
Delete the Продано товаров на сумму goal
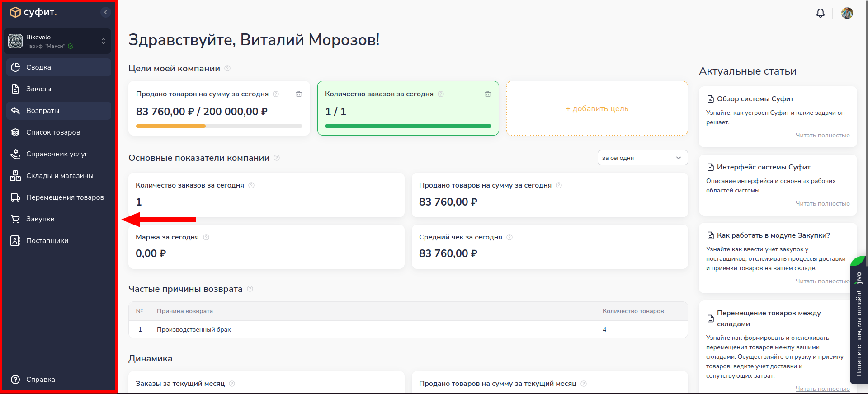(x=299, y=94)
